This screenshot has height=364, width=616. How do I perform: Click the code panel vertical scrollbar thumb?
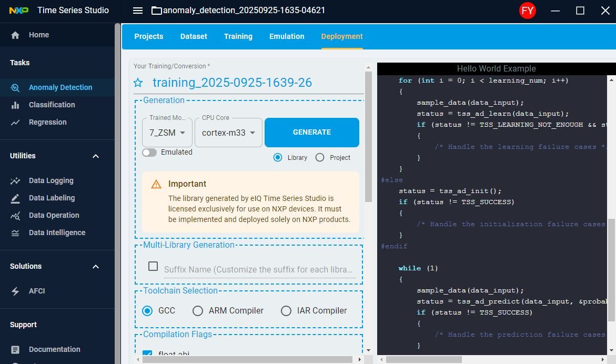point(611,270)
